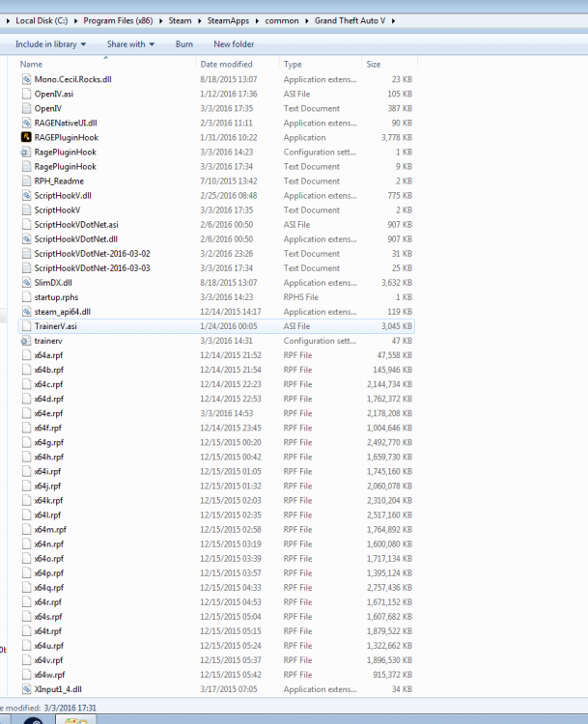Click the RPH_Readme text document icon
This screenshot has width=588, height=724.
[26, 181]
